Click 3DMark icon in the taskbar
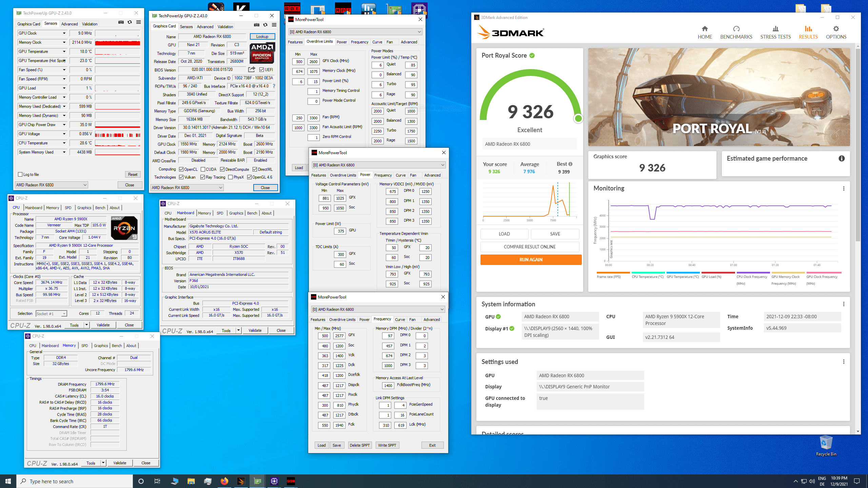 [241, 481]
